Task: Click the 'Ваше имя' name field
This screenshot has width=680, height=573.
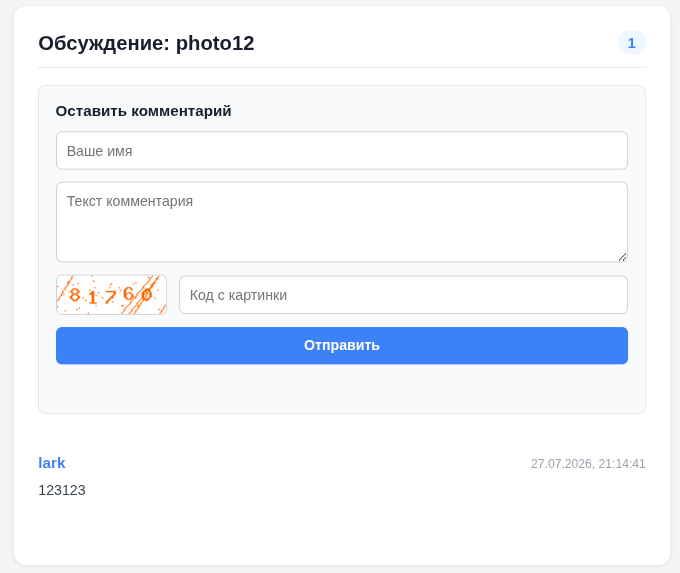Action: pos(342,151)
